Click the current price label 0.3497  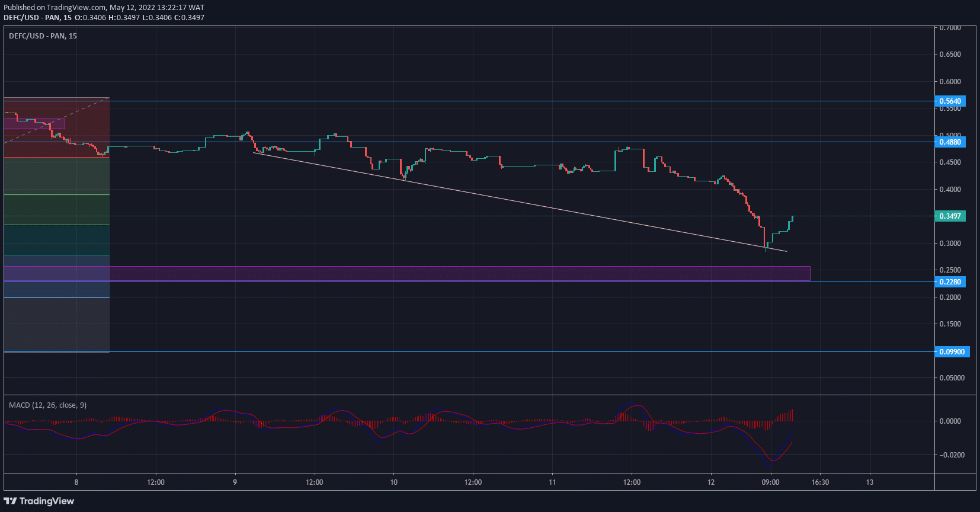click(x=950, y=216)
